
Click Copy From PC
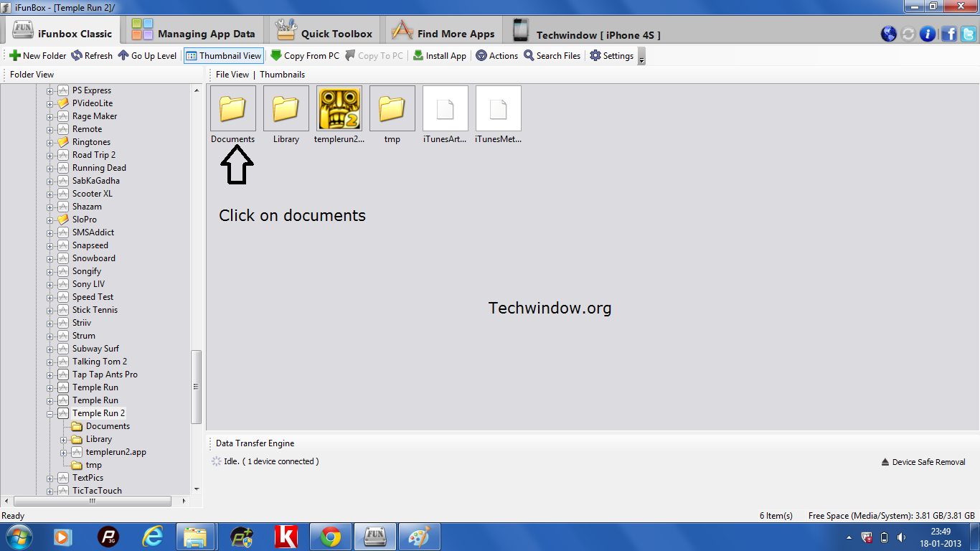[305, 55]
